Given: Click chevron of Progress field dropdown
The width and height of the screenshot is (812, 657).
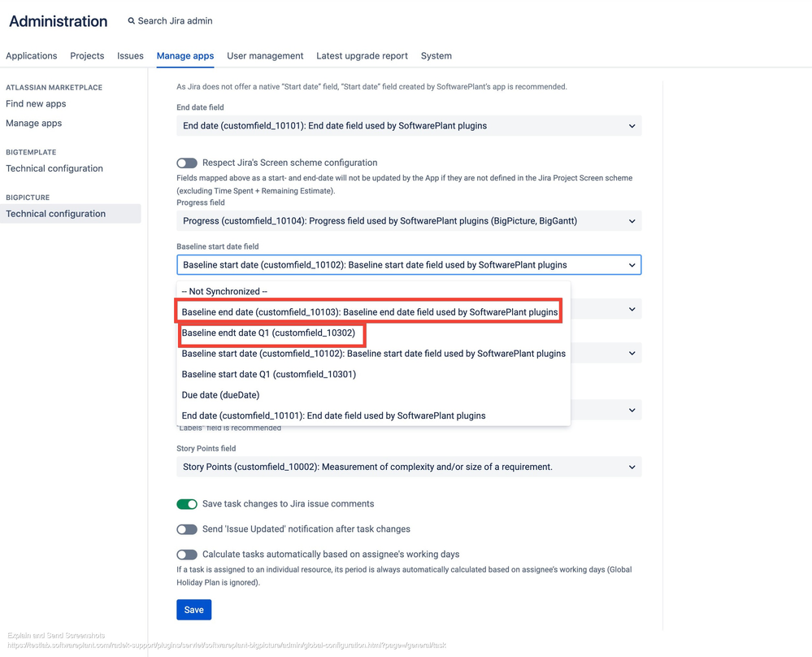Looking at the screenshot, I should (632, 221).
